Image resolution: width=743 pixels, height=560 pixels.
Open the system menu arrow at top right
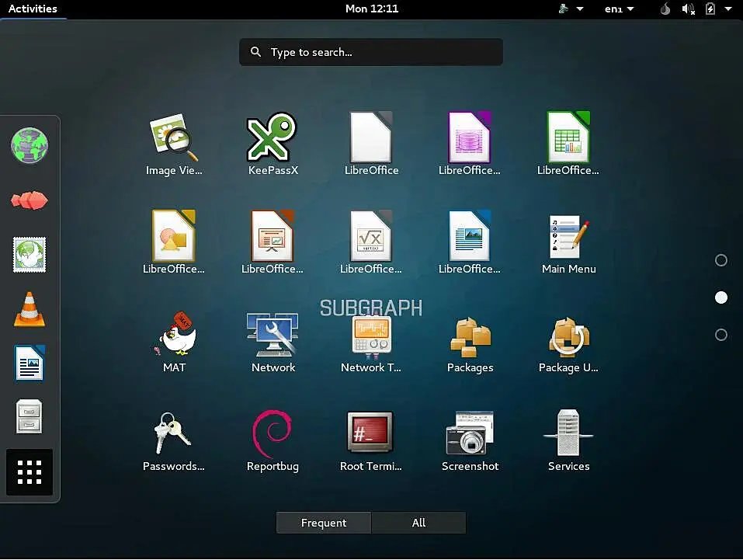tap(728, 9)
